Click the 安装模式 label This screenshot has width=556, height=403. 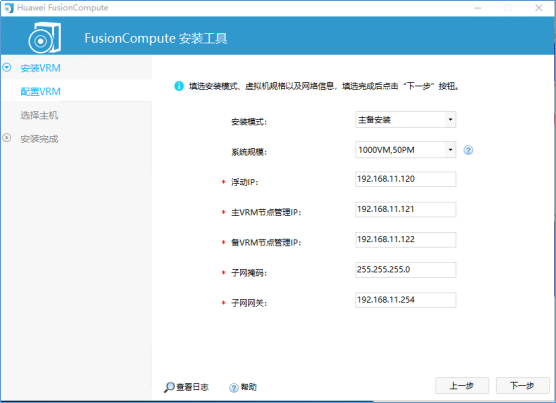pos(249,122)
